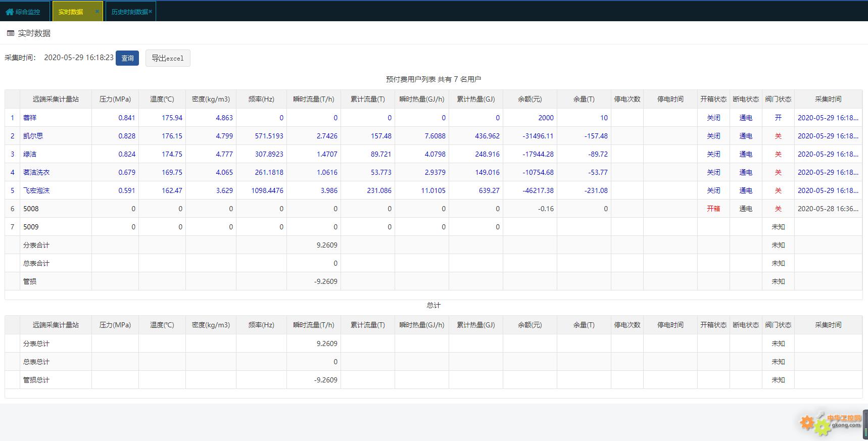Open station 绿洁 in row 3
This screenshot has height=441, width=868.
coord(30,154)
